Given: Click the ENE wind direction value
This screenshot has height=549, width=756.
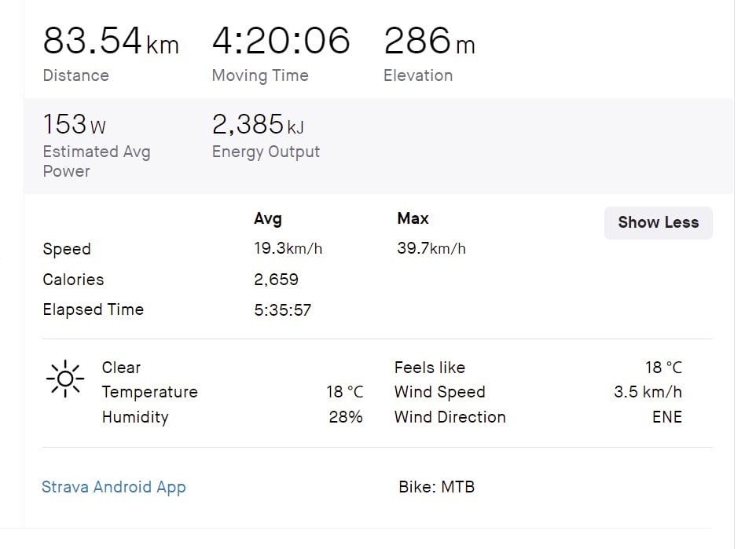Looking at the screenshot, I should [666, 417].
